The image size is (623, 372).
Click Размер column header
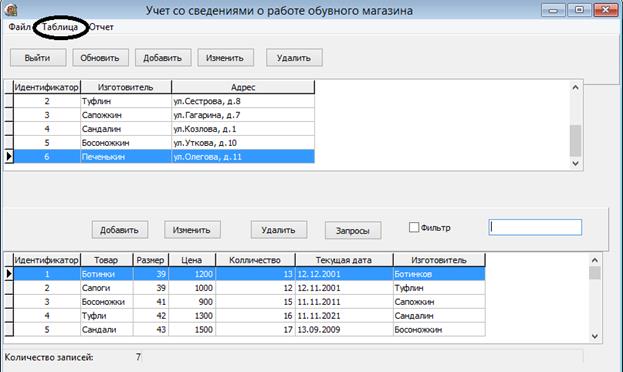click(151, 260)
